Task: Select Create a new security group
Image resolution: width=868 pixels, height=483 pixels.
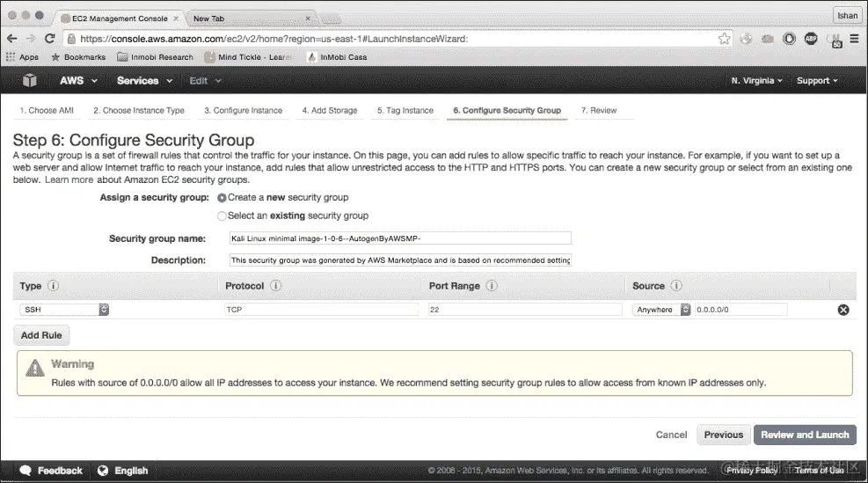Action: [x=222, y=198]
